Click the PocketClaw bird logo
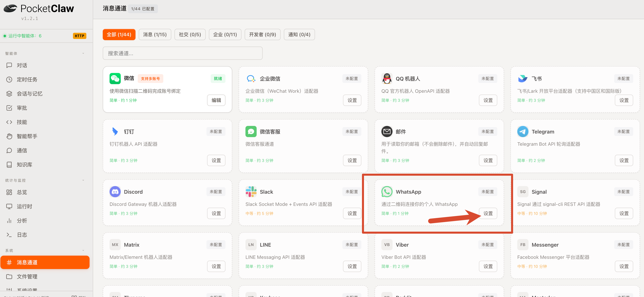Viewport: 644px width, 297px height. [x=10, y=9]
